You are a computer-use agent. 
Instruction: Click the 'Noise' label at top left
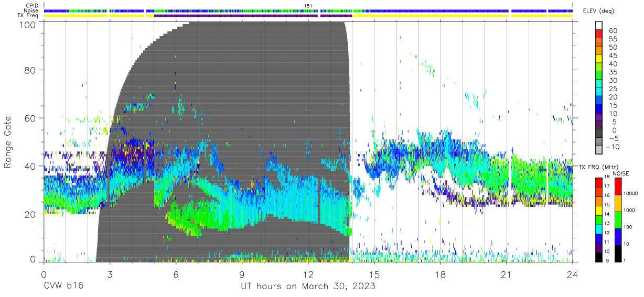point(32,10)
